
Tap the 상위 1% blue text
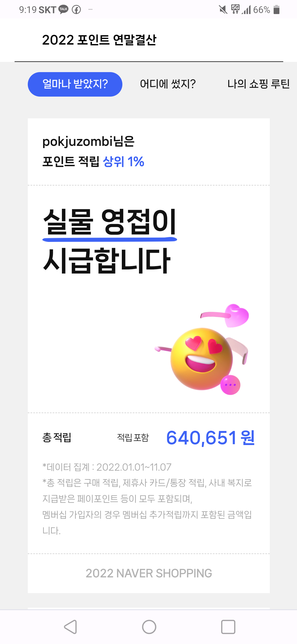(123, 162)
